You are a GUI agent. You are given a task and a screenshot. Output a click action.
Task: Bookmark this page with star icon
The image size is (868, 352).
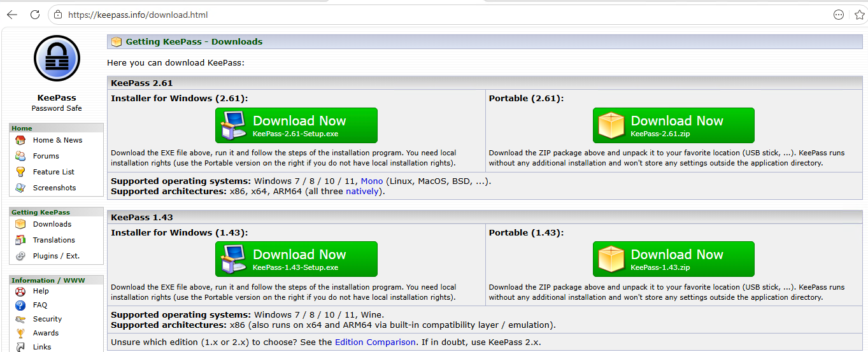point(859,15)
